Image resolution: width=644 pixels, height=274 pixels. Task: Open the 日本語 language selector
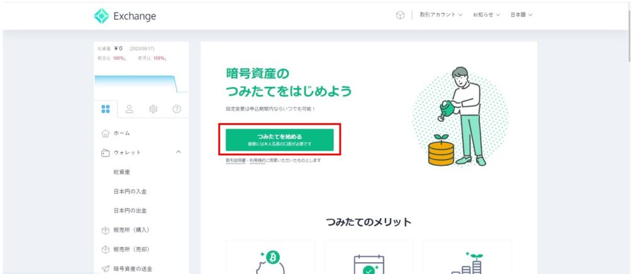coord(521,14)
